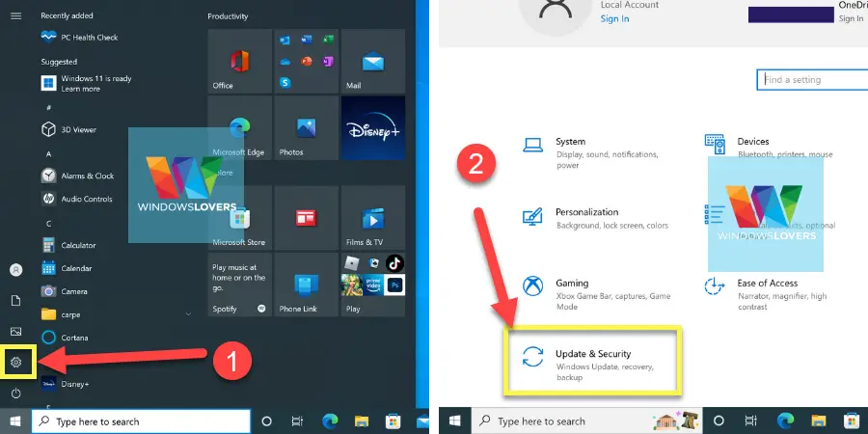Click Start button on left taskbar
868x434 pixels.
click(x=15, y=421)
